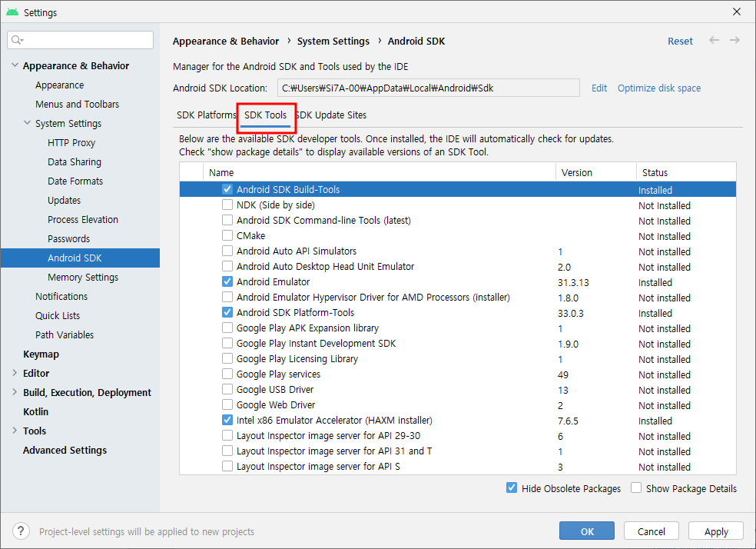Image resolution: width=756 pixels, height=549 pixels.
Task: Toggle Hide Obsolete Packages
Action: (512, 487)
